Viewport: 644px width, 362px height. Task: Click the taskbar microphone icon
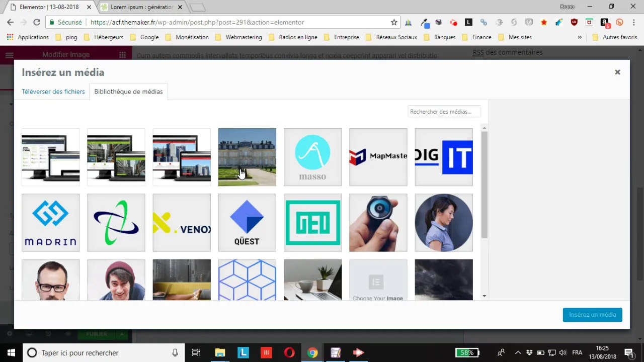[x=175, y=352]
